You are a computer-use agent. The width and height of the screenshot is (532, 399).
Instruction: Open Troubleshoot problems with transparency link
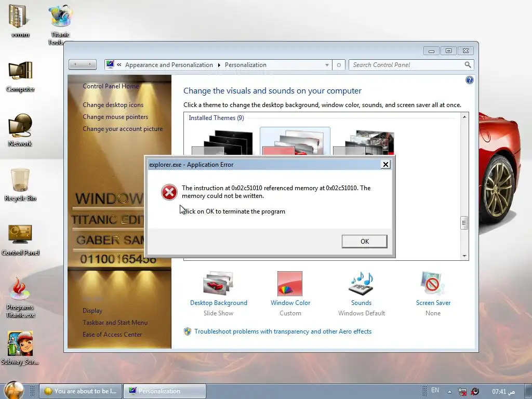pos(283,331)
